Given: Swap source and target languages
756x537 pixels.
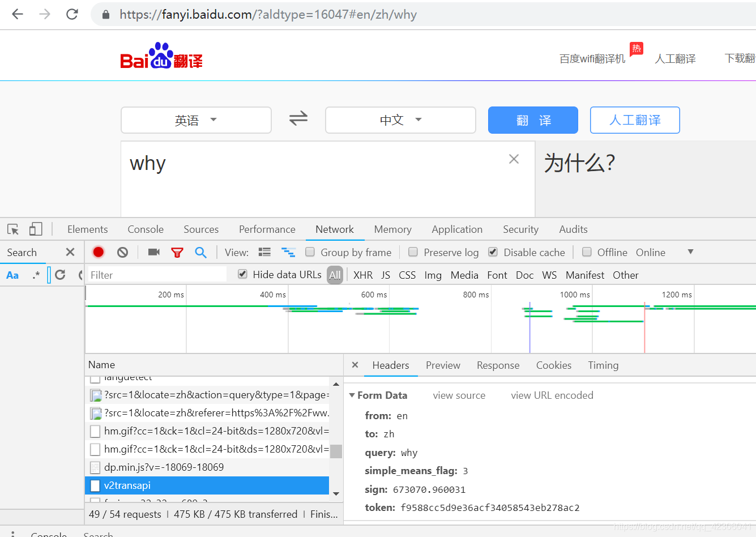Looking at the screenshot, I should [298, 118].
